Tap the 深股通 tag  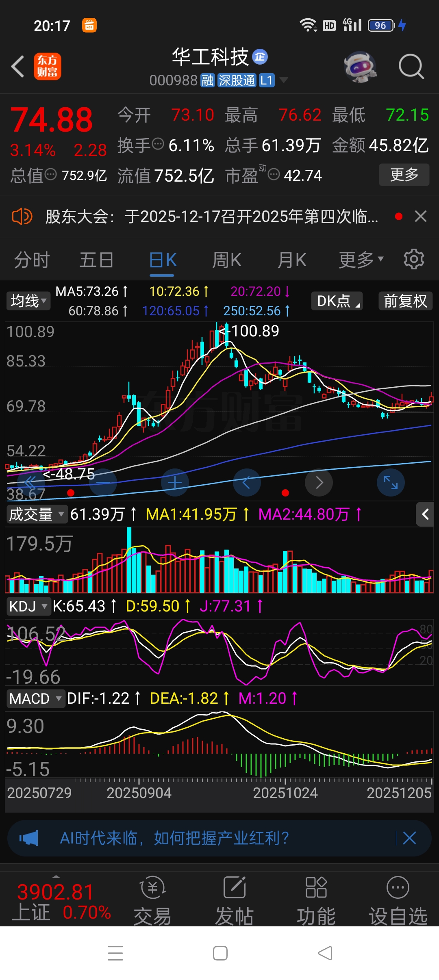tap(237, 80)
